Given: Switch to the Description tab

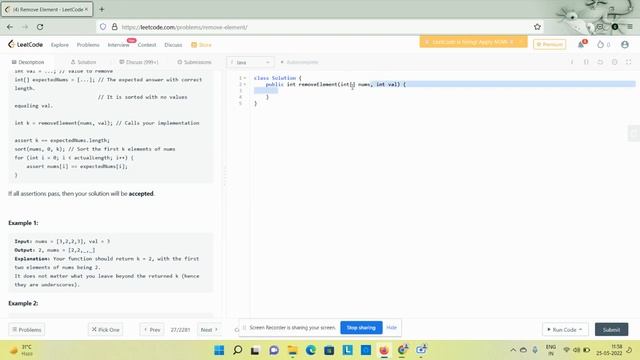Looking at the screenshot, I should [x=28, y=62].
